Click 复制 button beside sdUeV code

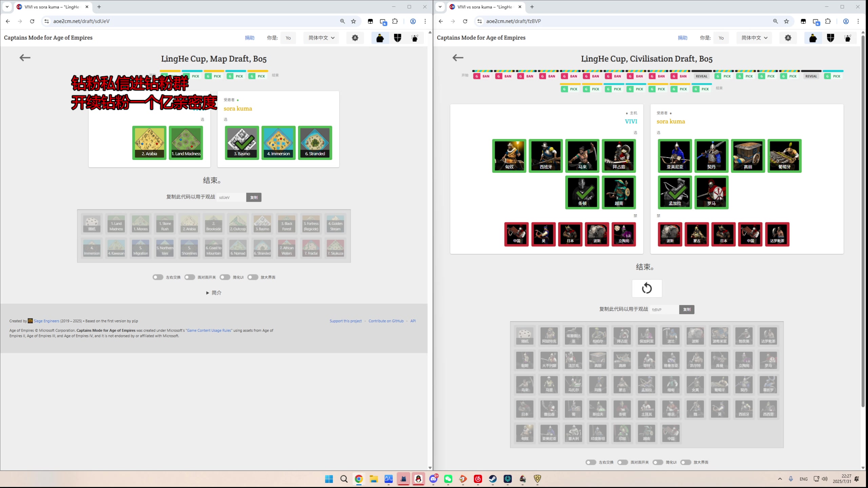pos(254,197)
